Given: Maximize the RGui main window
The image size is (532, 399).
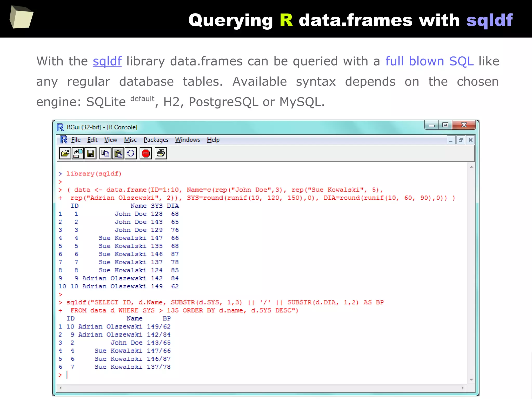Looking at the screenshot, I should point(445,125).
